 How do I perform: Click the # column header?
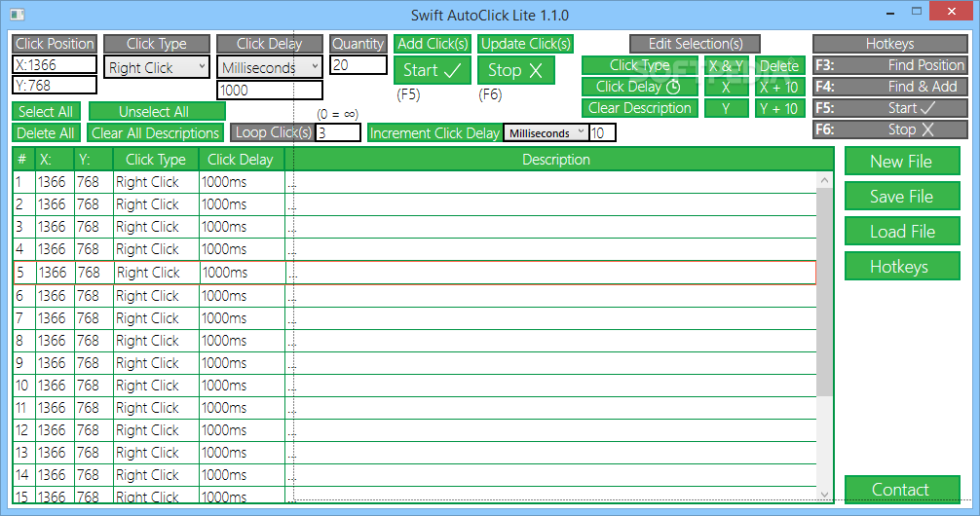click(23, 160)
